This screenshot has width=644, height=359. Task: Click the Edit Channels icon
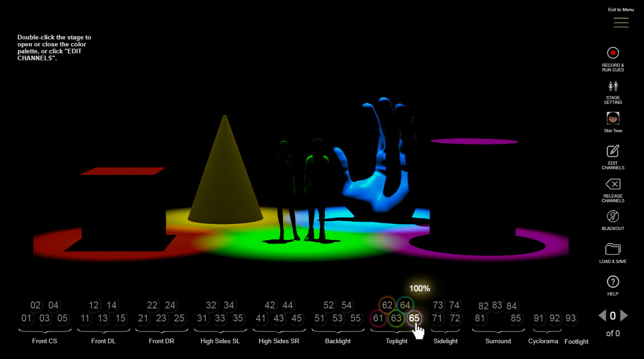[612, 151]
